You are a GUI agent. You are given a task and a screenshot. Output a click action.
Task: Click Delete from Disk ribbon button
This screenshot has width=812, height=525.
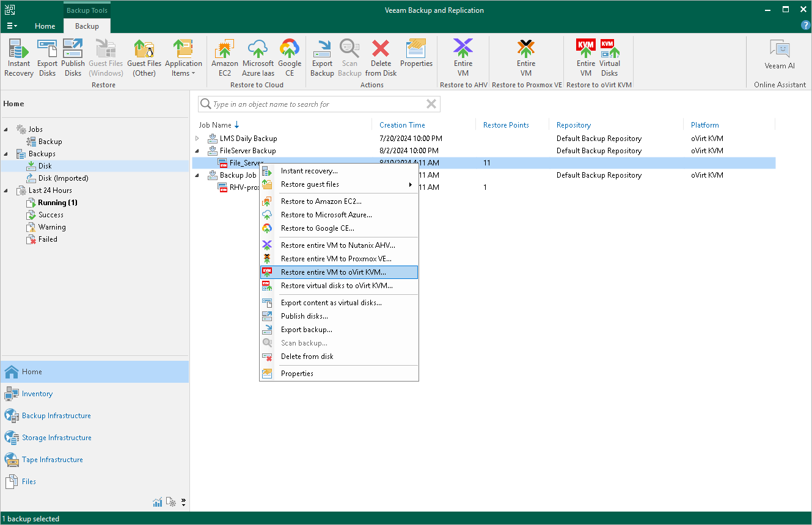click(x=381, y=58)
